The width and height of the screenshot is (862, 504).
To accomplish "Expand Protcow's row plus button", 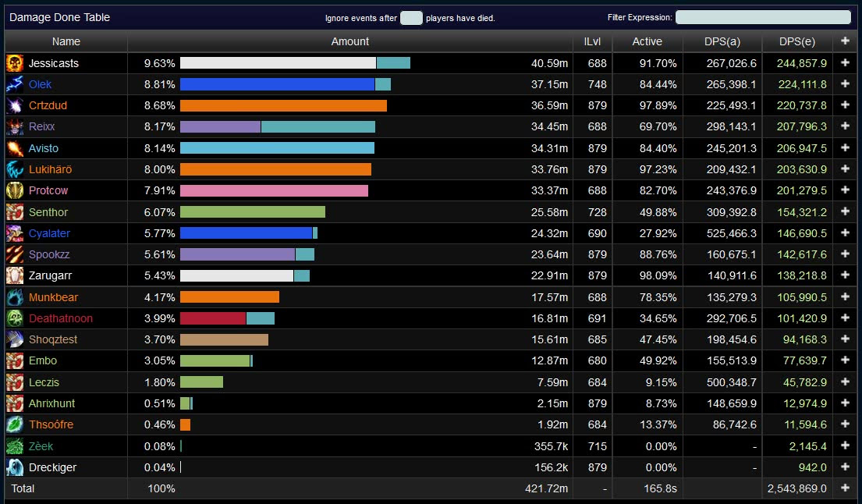I will point(845,190).
